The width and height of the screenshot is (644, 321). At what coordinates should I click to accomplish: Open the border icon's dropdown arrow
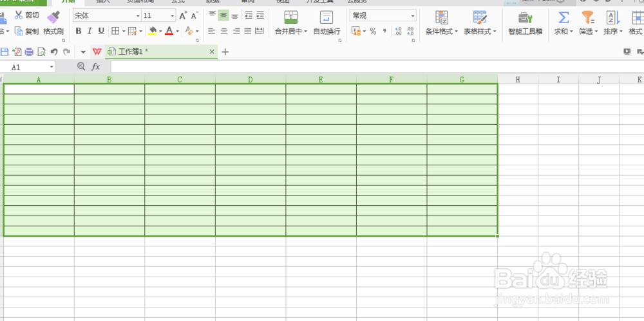click(x=123, y=31)
